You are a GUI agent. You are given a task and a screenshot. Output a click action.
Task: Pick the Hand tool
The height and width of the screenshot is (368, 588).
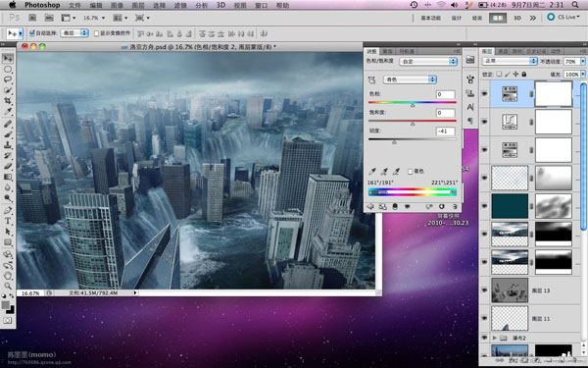pyautogui.click(x=8, y=276)
